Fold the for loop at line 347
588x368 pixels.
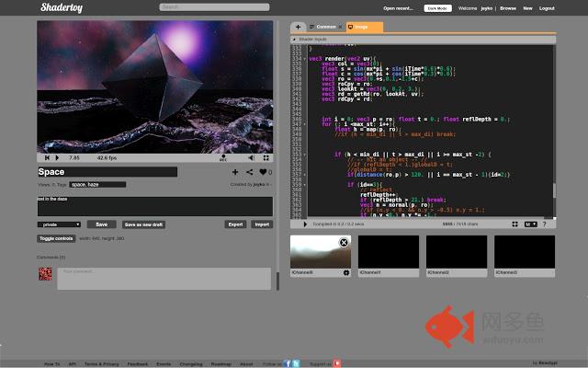point(305,124)
